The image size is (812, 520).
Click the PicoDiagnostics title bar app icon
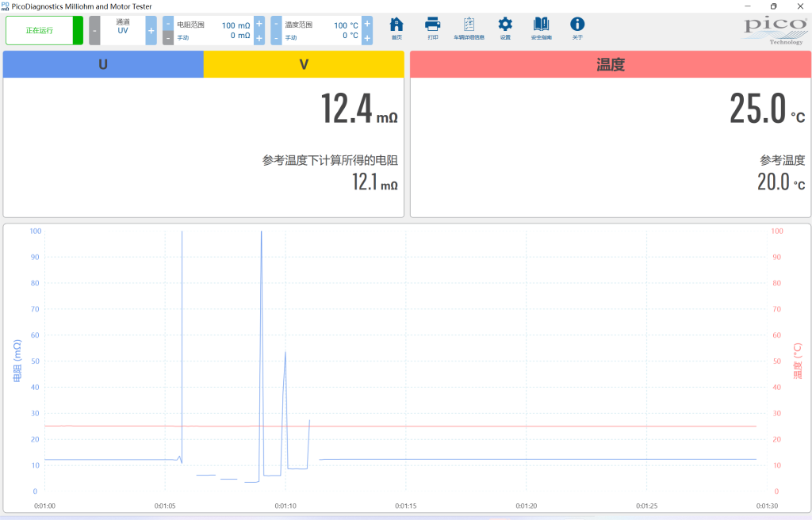coord(6,6)
